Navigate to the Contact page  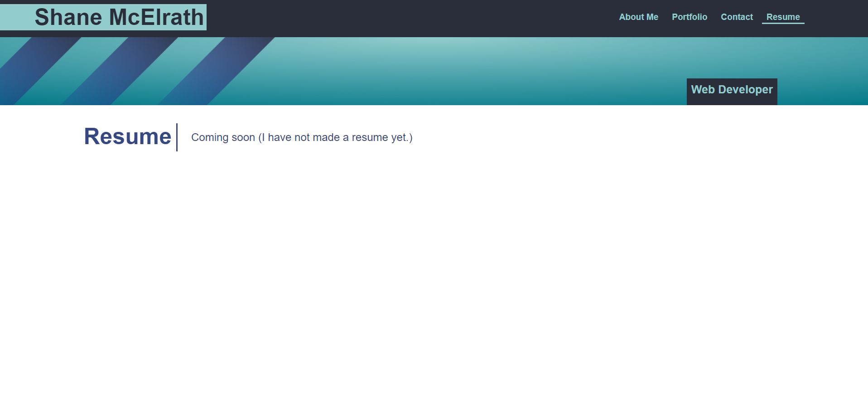coord(737,17)
